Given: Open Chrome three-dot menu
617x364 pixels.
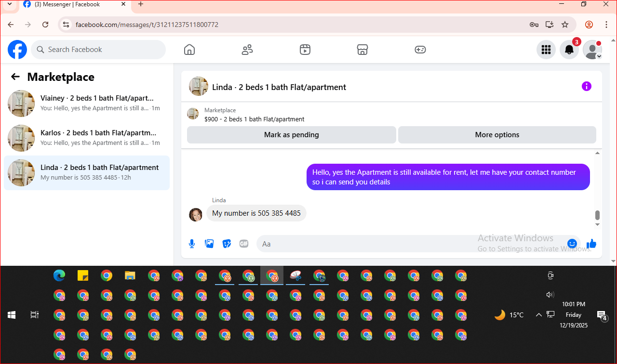Looking at the screenshot, I should coord(606,25).
